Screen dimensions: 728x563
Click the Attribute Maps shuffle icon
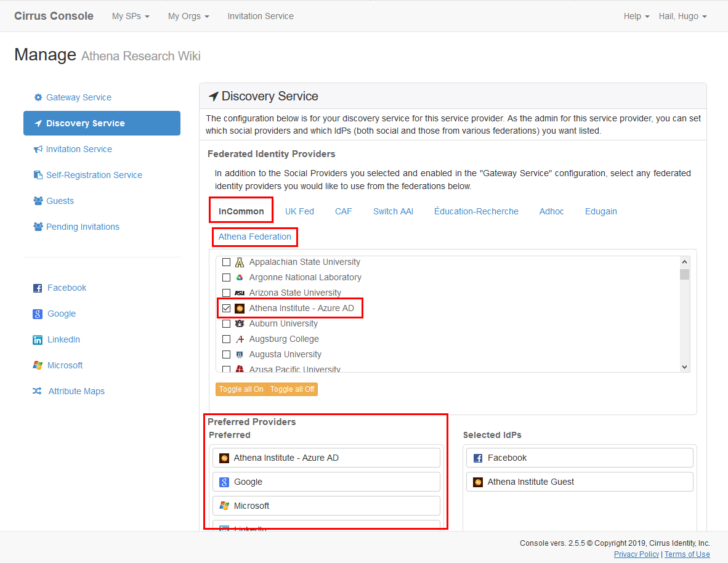tap(37, 391)
